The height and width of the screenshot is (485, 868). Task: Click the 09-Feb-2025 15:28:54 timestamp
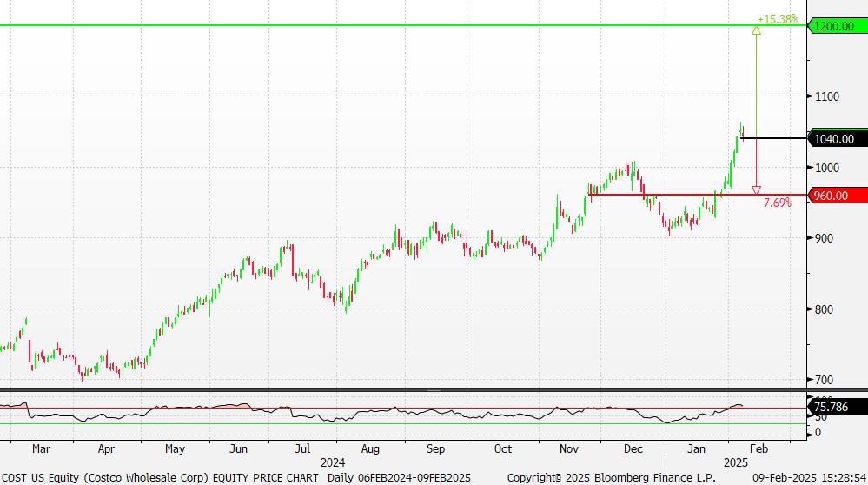[809, 478]
